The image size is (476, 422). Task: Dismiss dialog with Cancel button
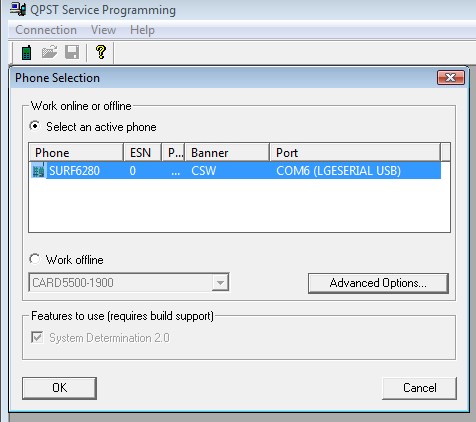419,388
